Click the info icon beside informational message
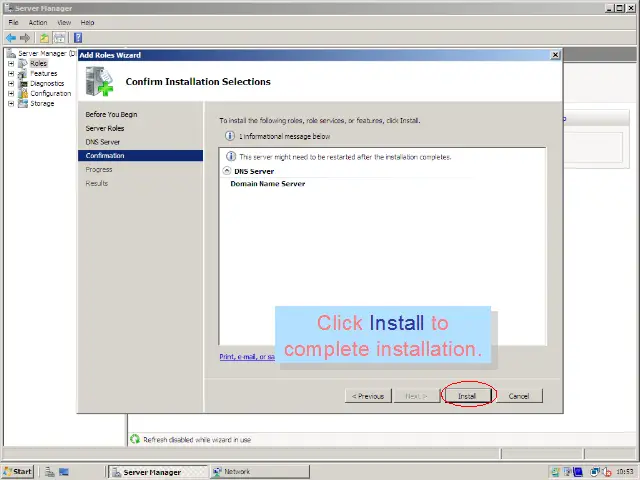The image size is (640, 480). 230,136
